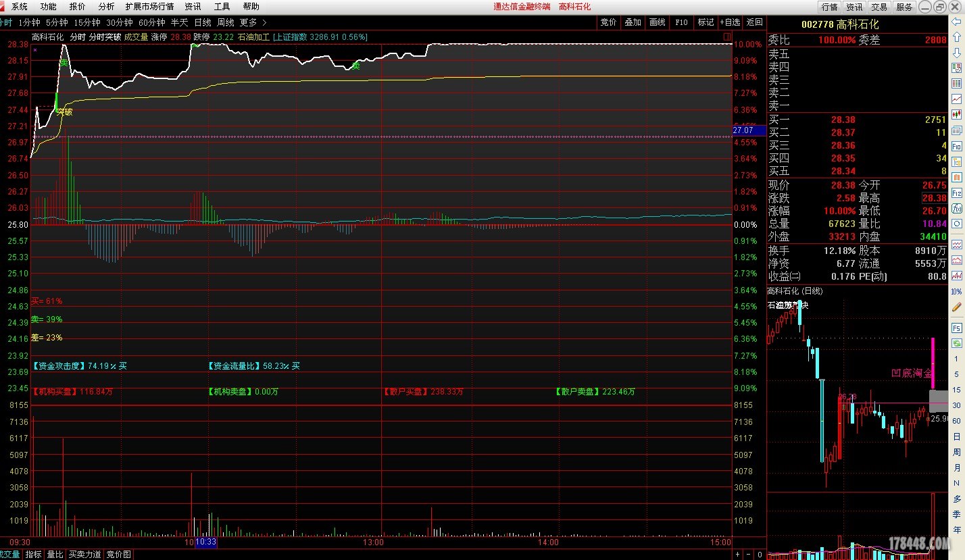Expand the 更多 period options
Viewport: 965px width, 560px height.
point(248,22)
